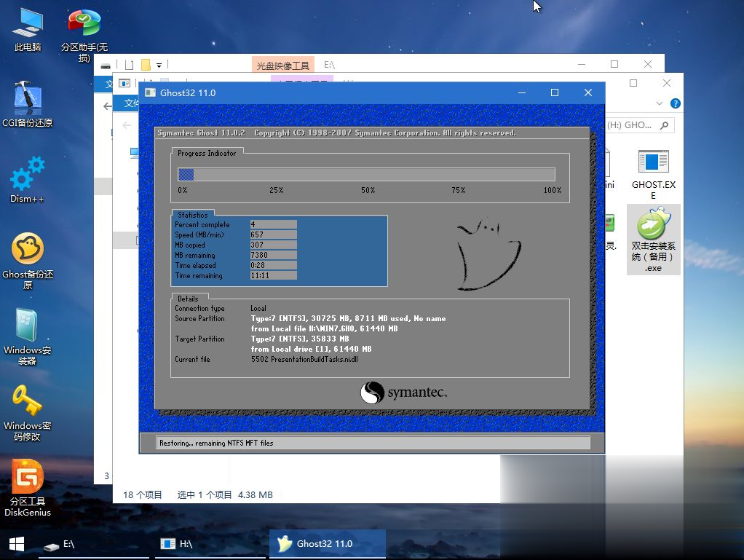Open the 光盘映像工具 ribbon tab

282,65
